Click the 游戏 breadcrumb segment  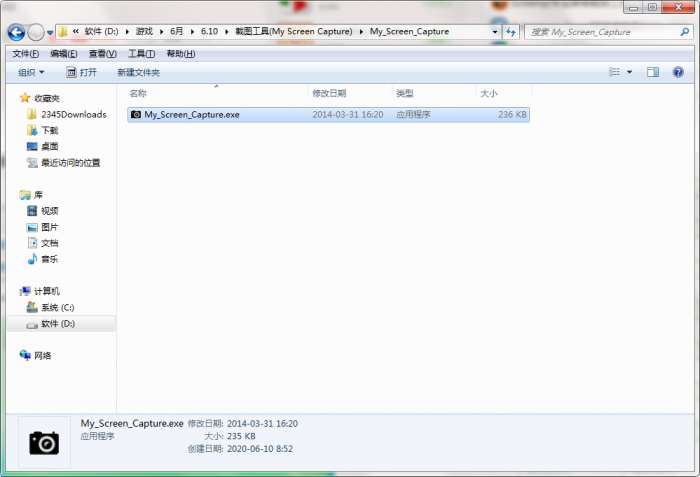pos(144,31)
